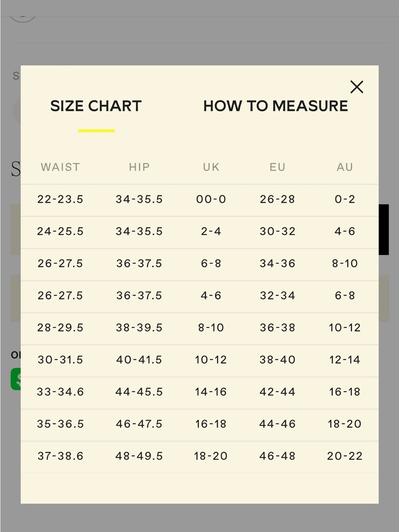
Task: Click EU size 44-46 cell
Action: click(x=277, y=424)
